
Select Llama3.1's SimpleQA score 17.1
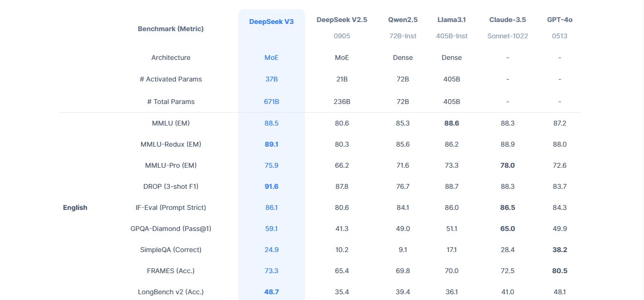pos(452,250)
